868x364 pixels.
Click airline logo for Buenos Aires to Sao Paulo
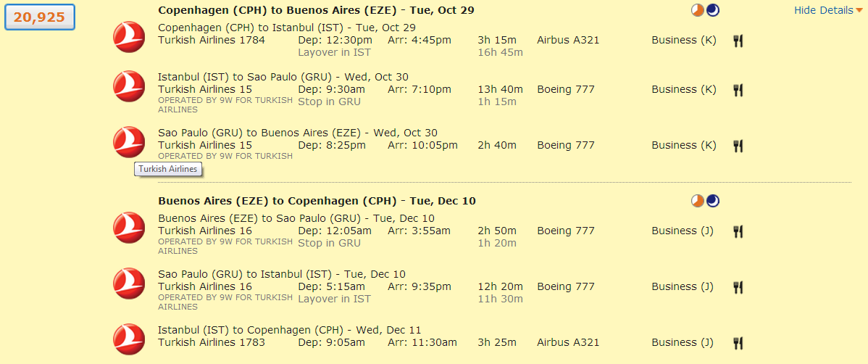(x=129, y=228)
